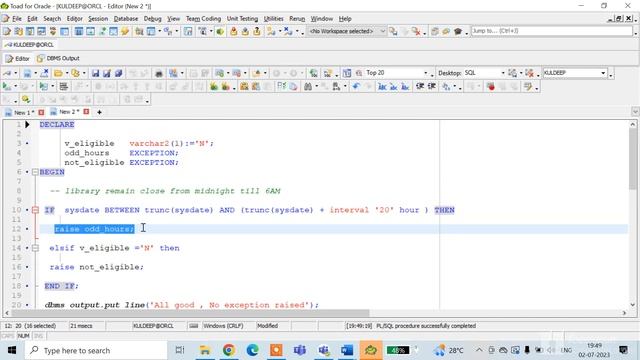Viewport: 640px width, 360px height.
Task: Expand the Execute statement dropdown arrow
Action: click(x=16, y=87)
